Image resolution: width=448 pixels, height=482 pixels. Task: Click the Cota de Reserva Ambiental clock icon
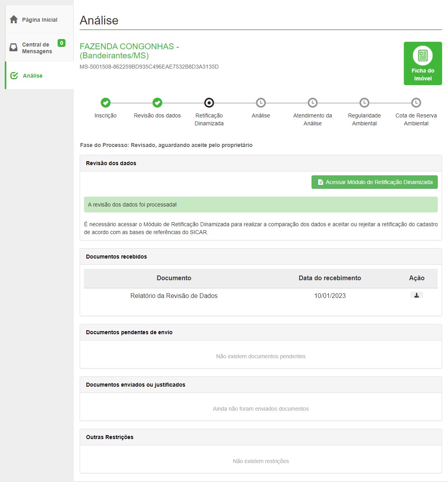[416, 103]
